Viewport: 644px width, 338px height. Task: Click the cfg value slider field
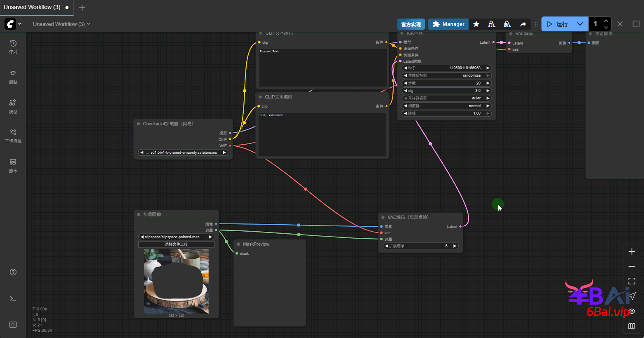coord(446,91)
